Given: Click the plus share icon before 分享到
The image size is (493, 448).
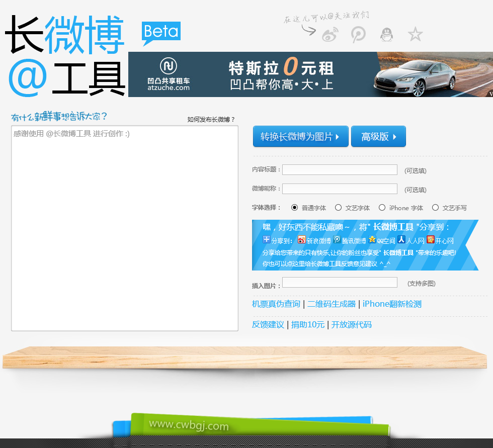Looking at the screenshot, I should point(266,239).
